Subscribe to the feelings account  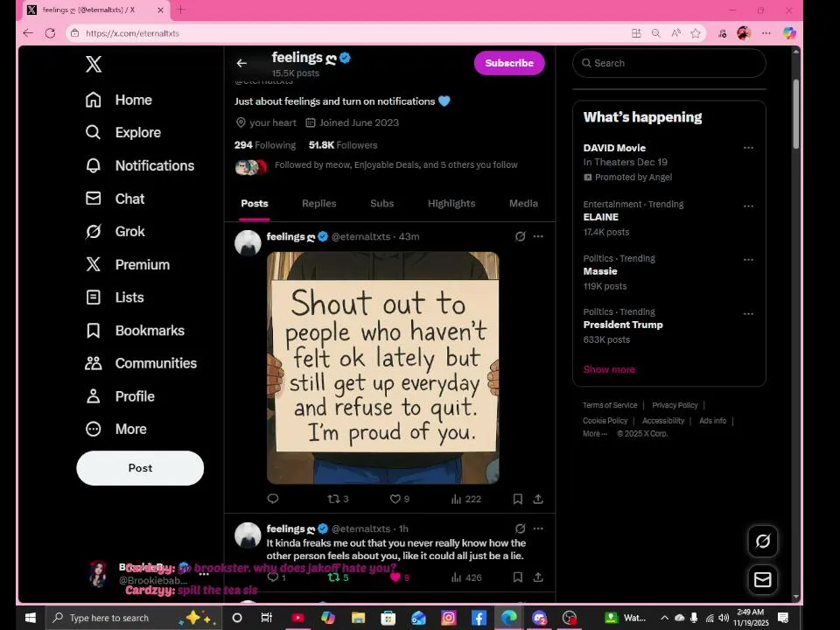[509, 63]
